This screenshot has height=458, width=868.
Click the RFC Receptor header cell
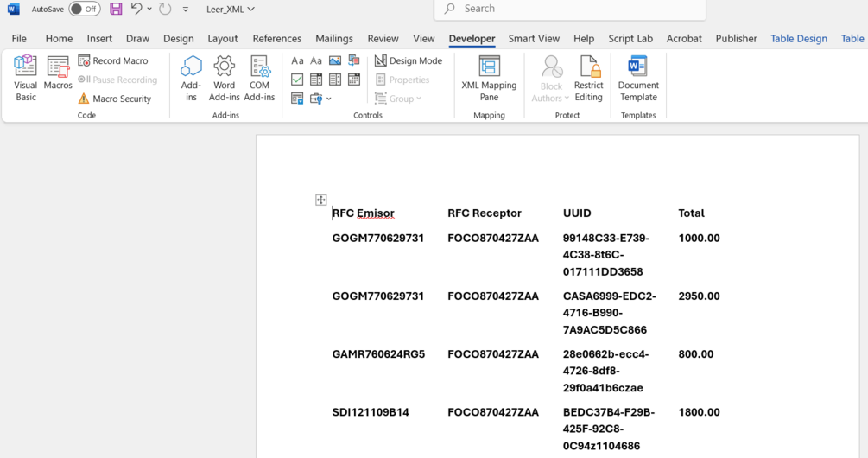(x=485, y=213)
